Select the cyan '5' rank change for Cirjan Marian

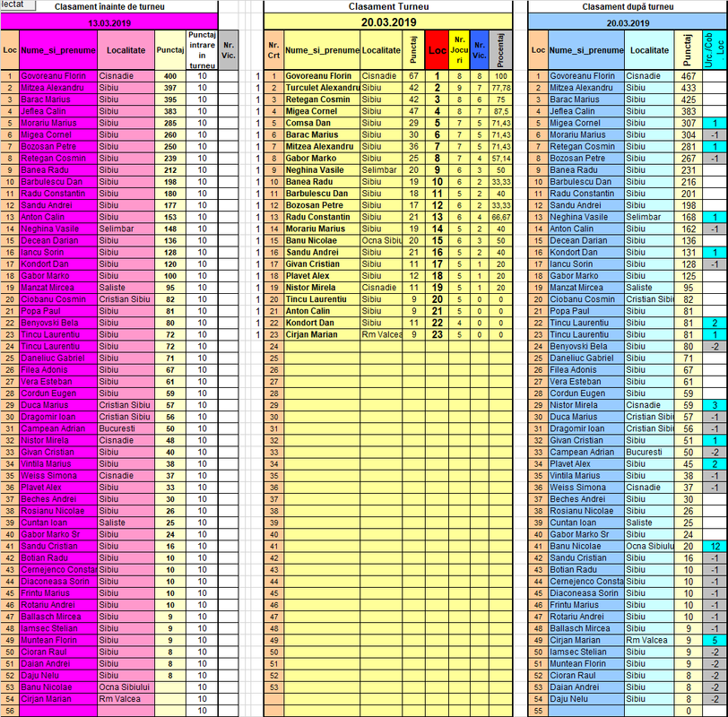click(x=715, y=641)
